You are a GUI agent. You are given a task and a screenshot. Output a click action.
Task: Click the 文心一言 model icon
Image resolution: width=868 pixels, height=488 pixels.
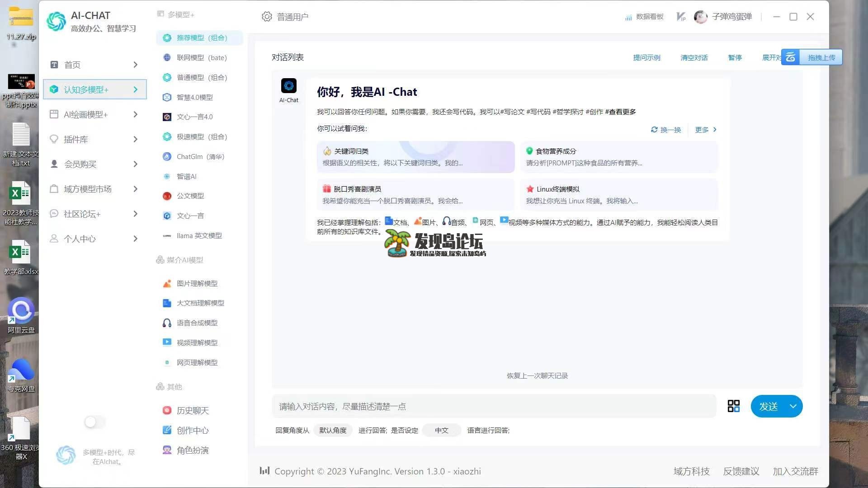167,216
